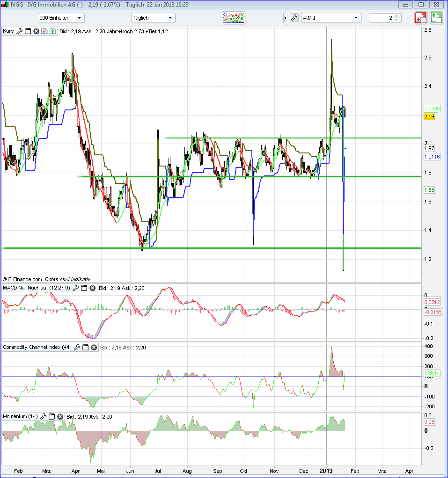Close the MACD Null Nachlauf indicator
The height and width of the screenshot is (478, 448).
click(x=93, y=288)
